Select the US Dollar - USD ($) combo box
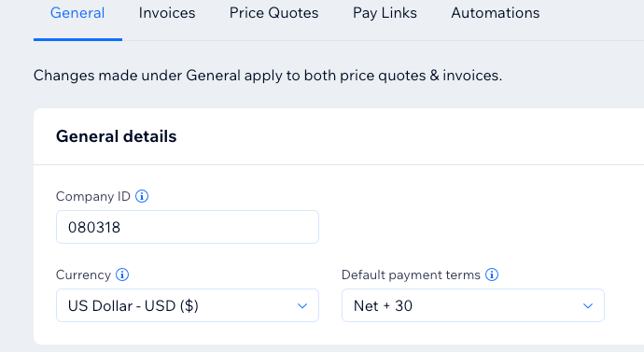The image size is (644, 352). [188, 305]
